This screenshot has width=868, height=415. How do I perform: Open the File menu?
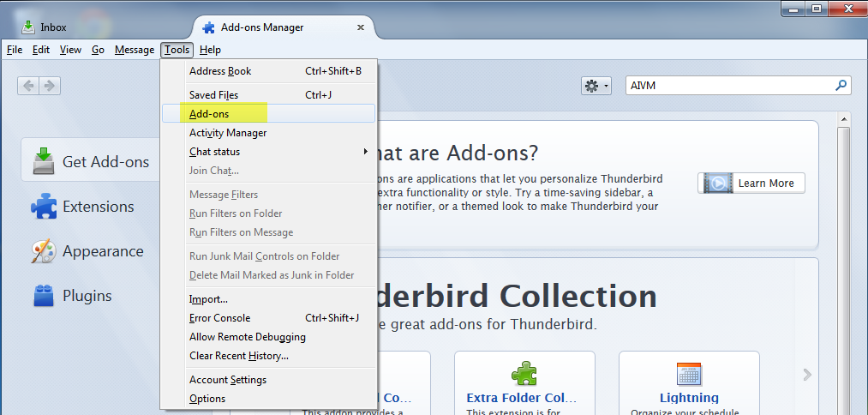click(x=15, y=50)
